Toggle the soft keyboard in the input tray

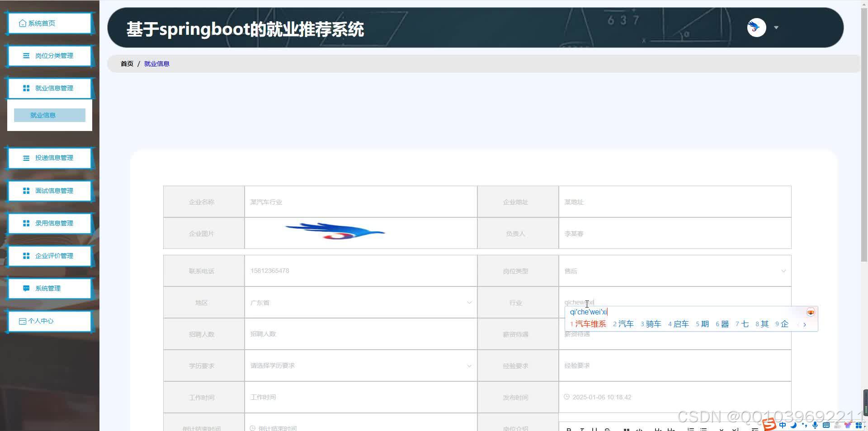(x=826, y=425)
